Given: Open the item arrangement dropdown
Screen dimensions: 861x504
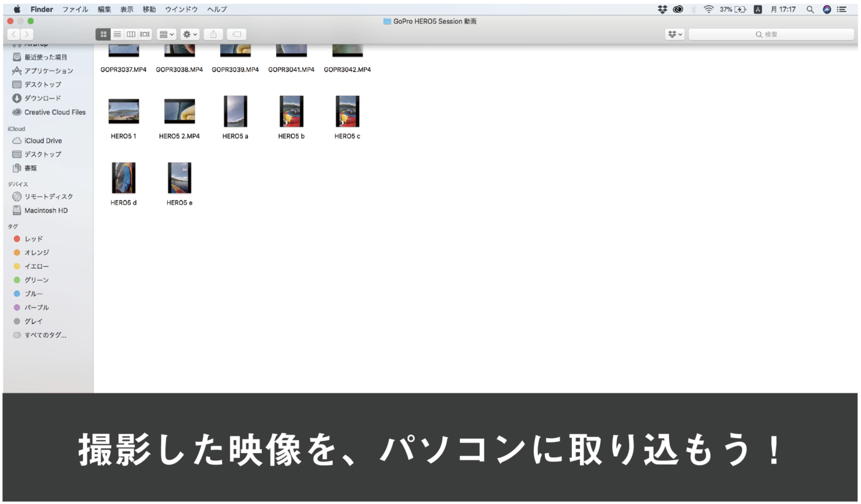Looking at the screenshot, I should pos(167,34).
